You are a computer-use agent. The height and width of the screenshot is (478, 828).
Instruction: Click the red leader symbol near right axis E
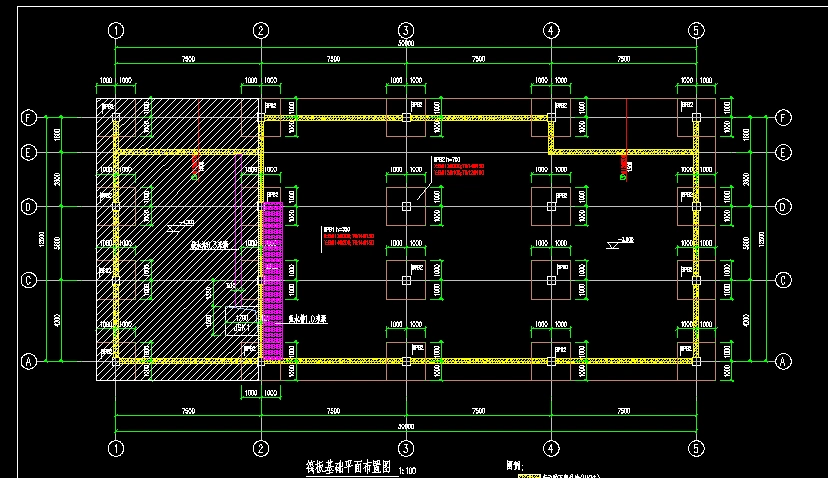623,165
